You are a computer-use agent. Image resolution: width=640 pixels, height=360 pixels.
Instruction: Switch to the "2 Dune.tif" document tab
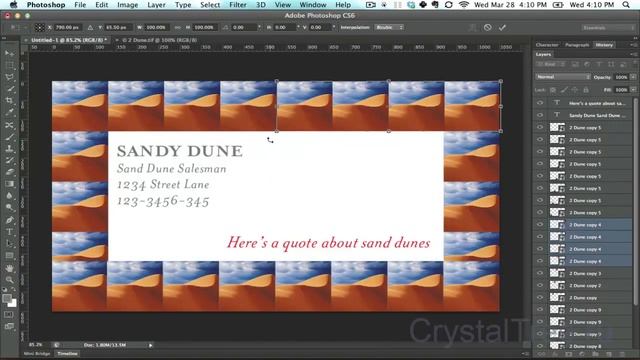159,40
